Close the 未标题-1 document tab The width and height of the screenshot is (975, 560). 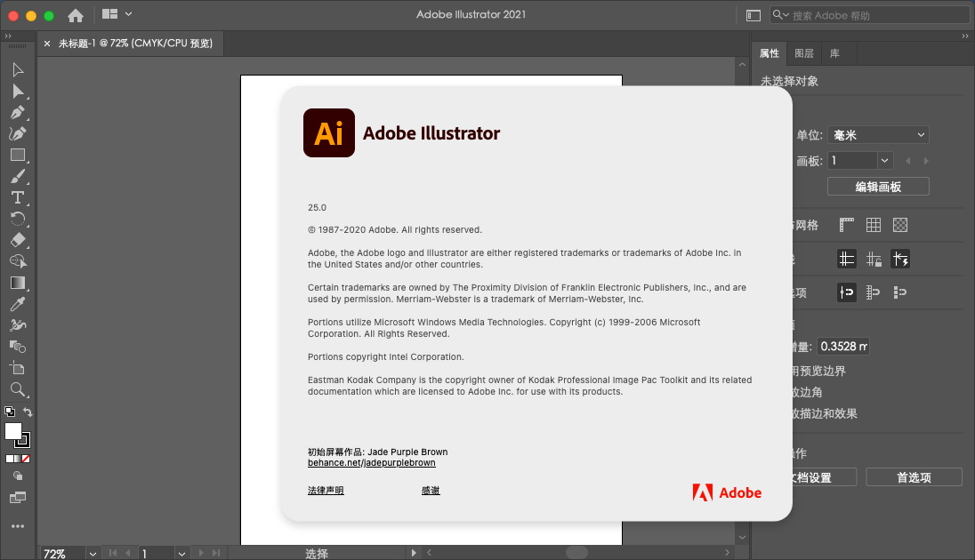[47, 44]
